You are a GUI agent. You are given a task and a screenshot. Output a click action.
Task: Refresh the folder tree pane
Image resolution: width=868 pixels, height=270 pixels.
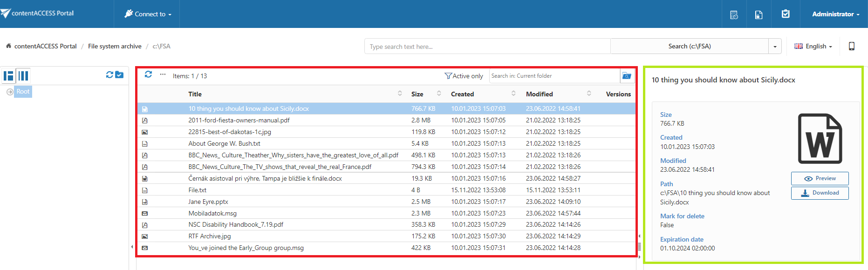coord(109,74)
